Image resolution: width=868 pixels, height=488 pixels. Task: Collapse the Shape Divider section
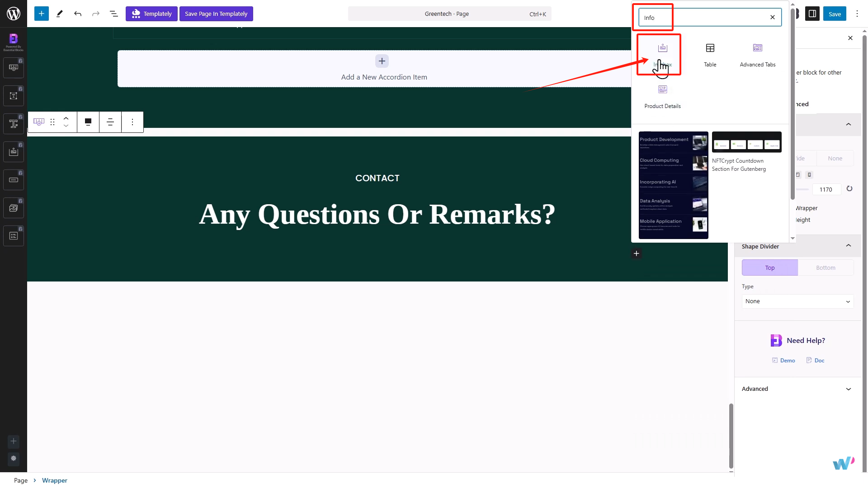(848, 246)
